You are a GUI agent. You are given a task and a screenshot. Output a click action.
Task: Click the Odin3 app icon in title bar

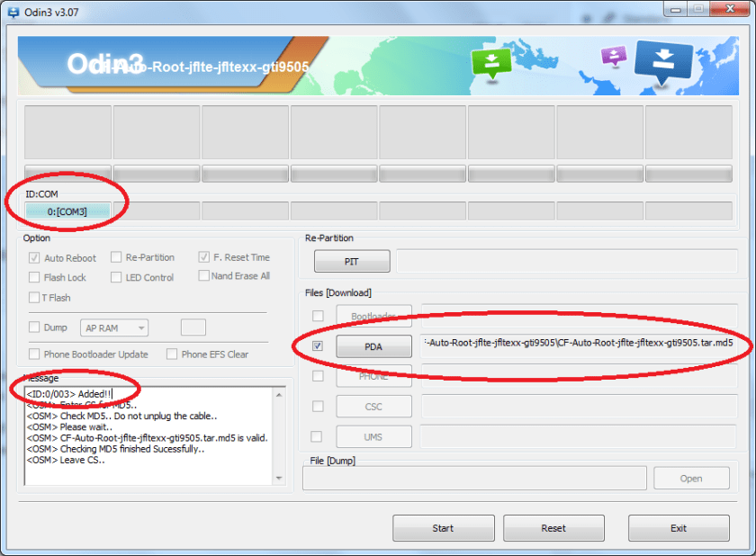point(13,11)
